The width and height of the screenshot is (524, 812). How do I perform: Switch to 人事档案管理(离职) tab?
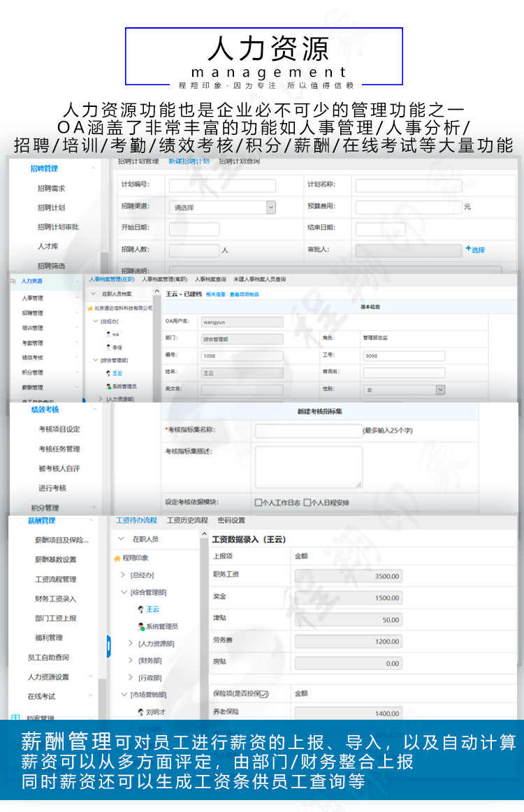165,280
